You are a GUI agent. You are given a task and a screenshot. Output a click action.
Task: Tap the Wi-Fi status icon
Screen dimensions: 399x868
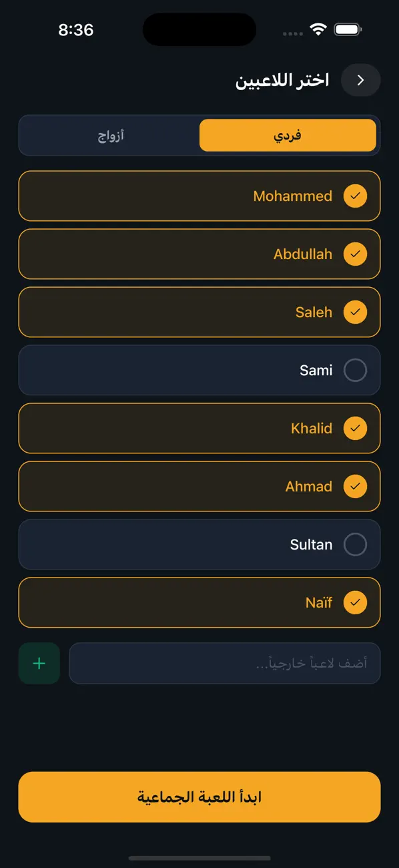[318, 30]
